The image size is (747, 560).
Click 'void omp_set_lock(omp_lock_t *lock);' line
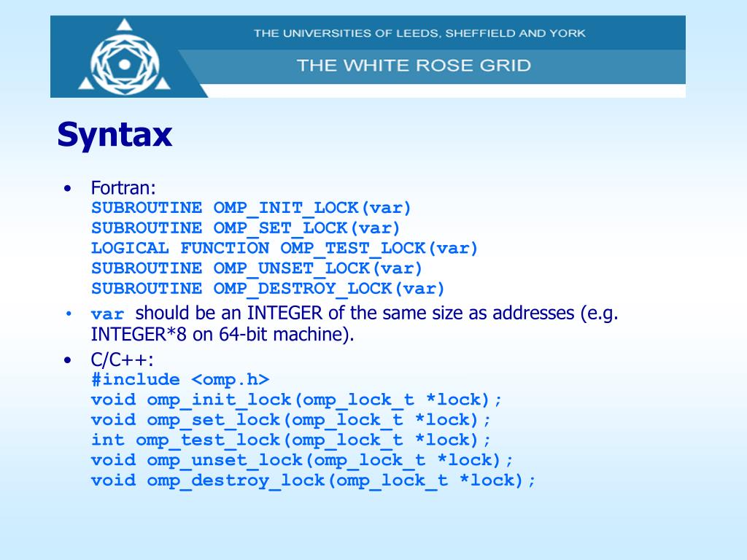tap(290, 419)
